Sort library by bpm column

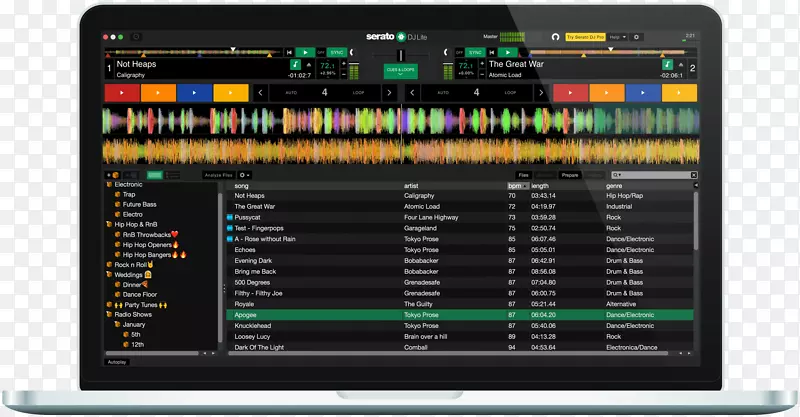pyautogui.click(x=517, y=186)
